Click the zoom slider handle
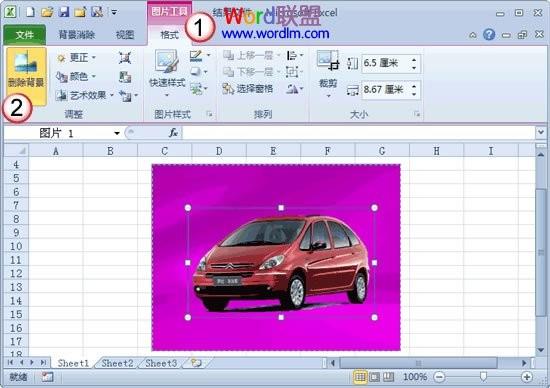Image resolution: width=550 pixels, height=388 pixels. point(483,377)
